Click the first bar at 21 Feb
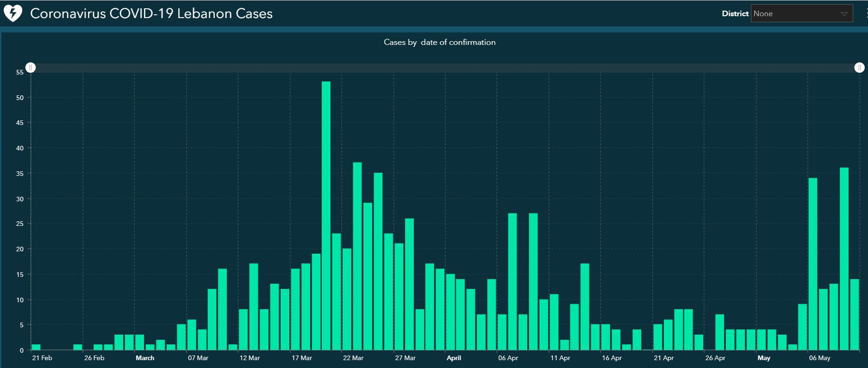The height and width of the screenshot is (368, 868). [x=36, y=347]
